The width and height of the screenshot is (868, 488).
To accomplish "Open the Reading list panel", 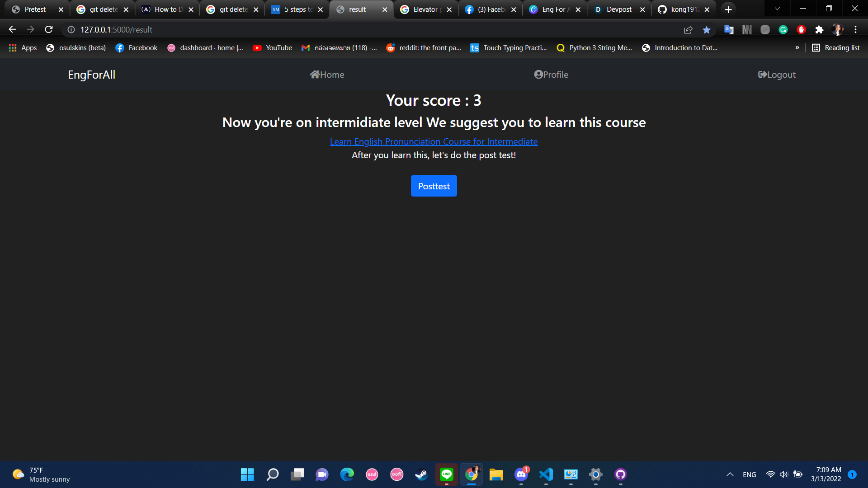I will [x=835, y=48].
